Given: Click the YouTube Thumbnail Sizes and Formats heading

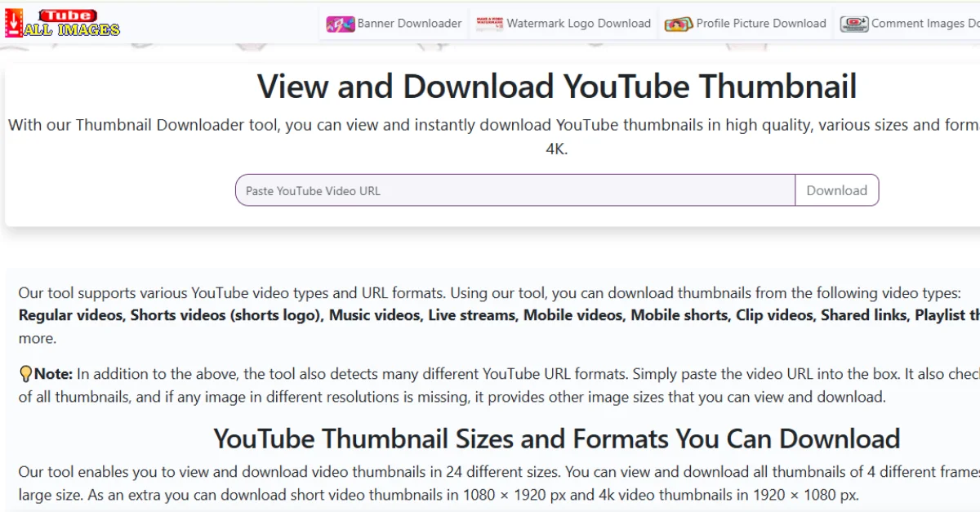Looking at the screenshot, I should coord(557,439).
